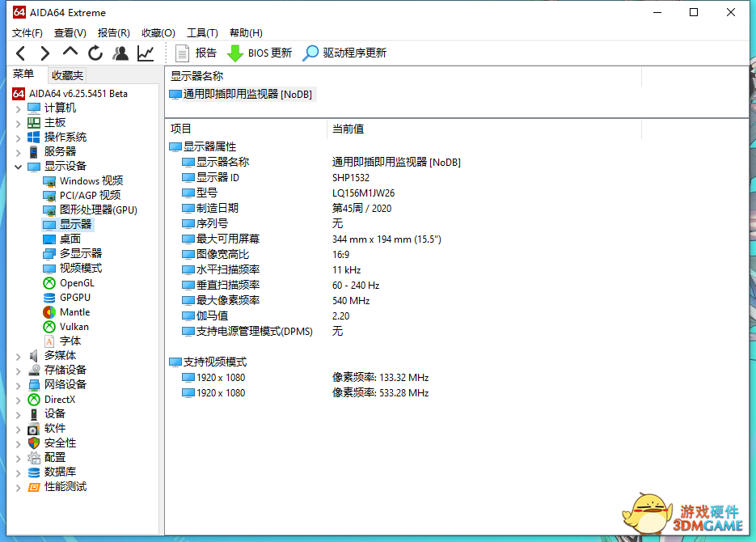
Task: Select the OpenGL icon in tree
Action: click(49, 283)
